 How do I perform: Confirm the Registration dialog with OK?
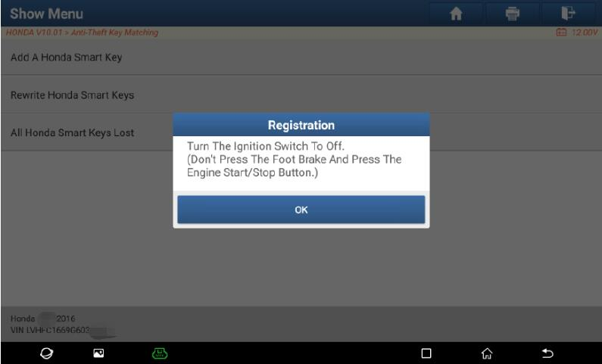tap(301, 210)
